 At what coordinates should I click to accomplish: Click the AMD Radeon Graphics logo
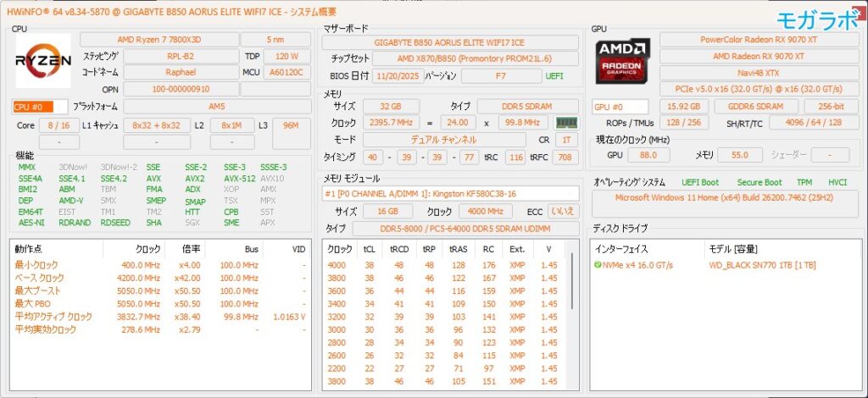(623, 61)
